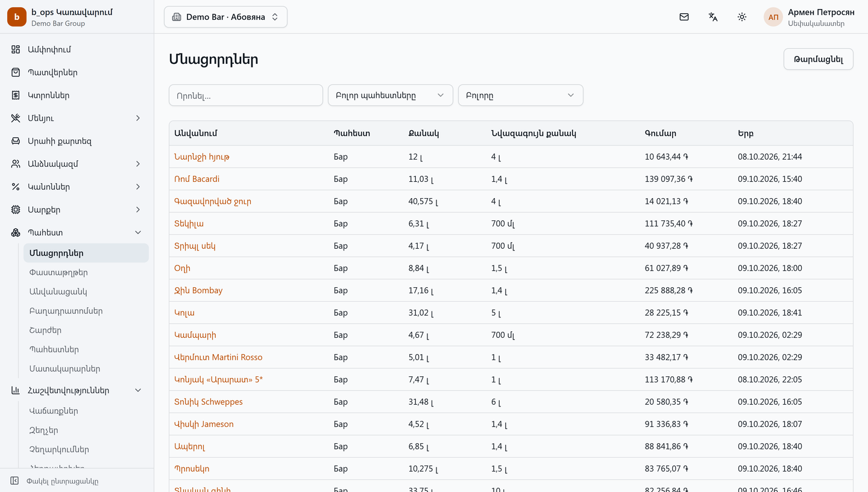Collapse the Հաշվետվություններ section chevron
868x492 pixels.
point(138,390)
